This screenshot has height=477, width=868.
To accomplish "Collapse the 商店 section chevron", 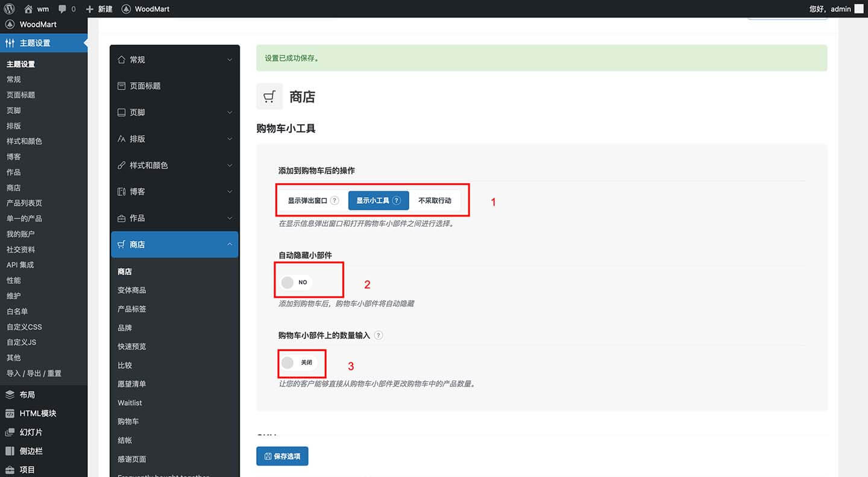I will pyautogui.click(x=230, y=244).
